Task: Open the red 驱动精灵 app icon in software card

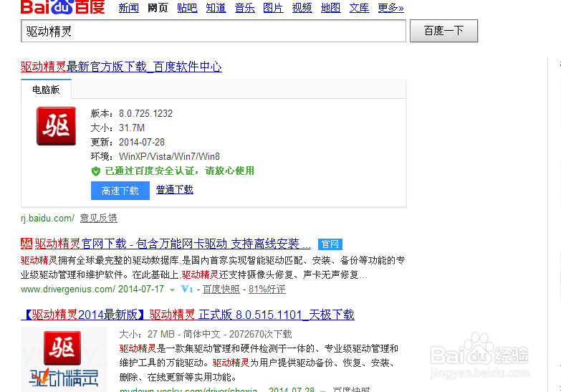Action: (56, 126)
